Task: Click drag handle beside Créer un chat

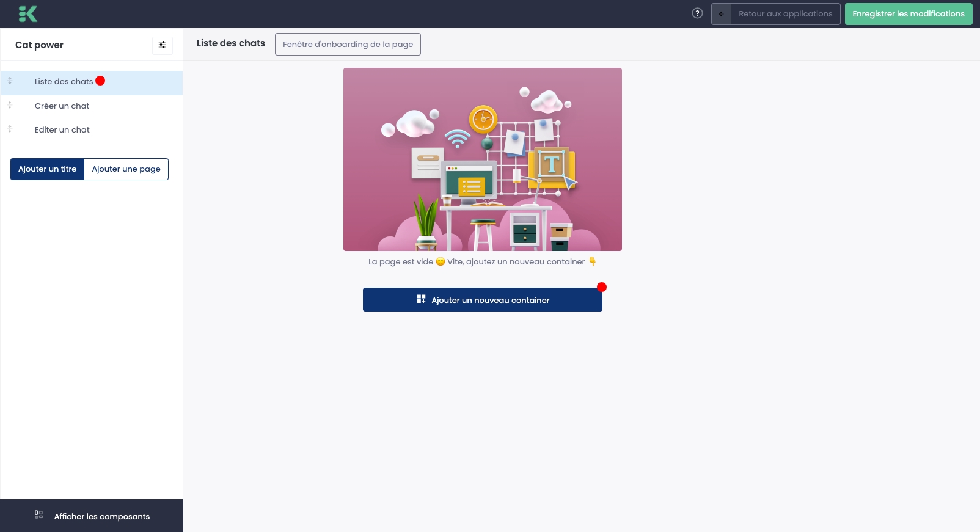Action: point(10,105)
